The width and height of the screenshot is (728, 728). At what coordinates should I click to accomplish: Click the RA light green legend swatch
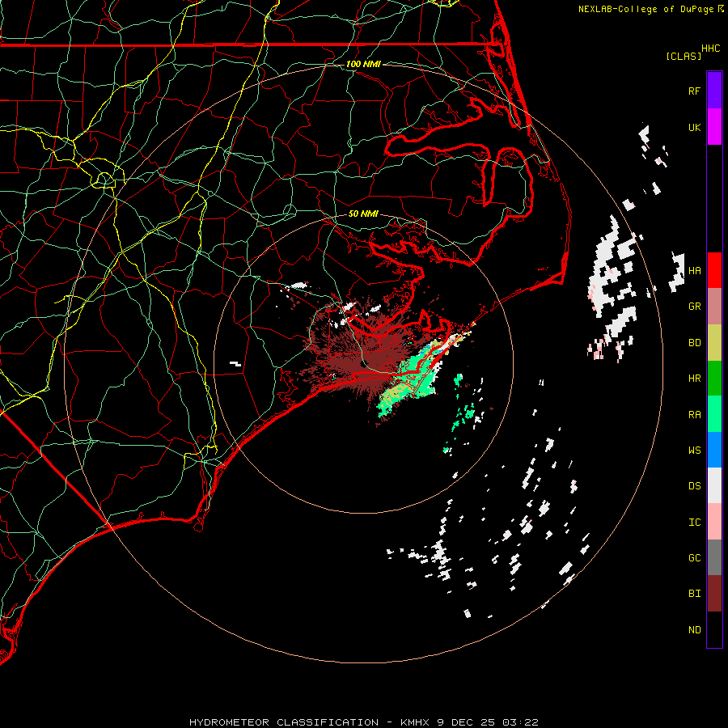[714, 414]
